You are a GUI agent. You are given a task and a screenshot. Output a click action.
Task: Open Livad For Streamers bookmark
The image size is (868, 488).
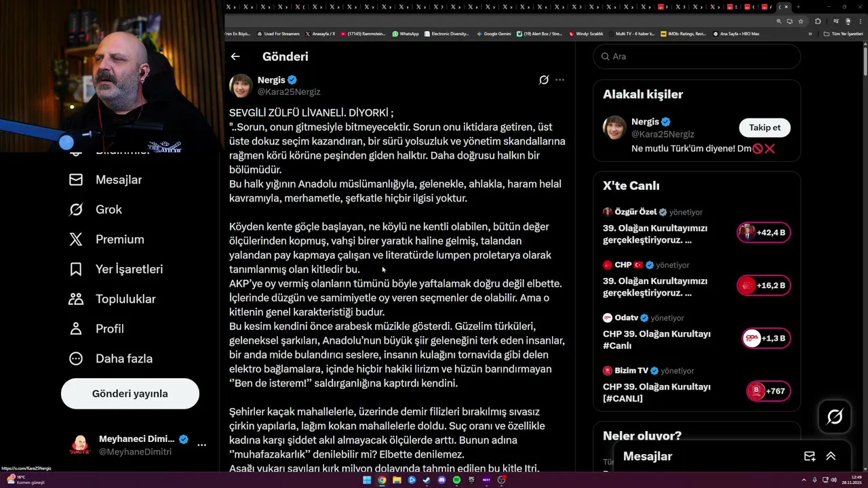278,33
